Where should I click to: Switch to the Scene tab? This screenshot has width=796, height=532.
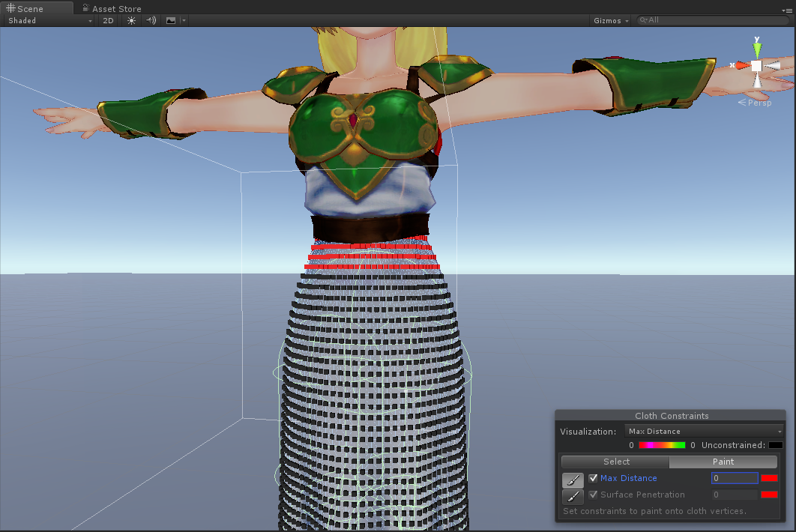[x=37, y=8]
